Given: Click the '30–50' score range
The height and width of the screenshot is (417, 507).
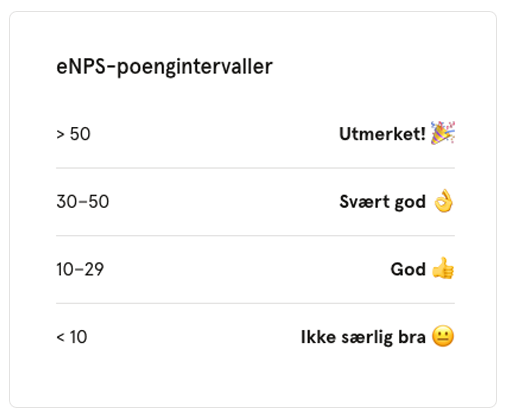Looking at the screenshot, I should pos(83,202).
